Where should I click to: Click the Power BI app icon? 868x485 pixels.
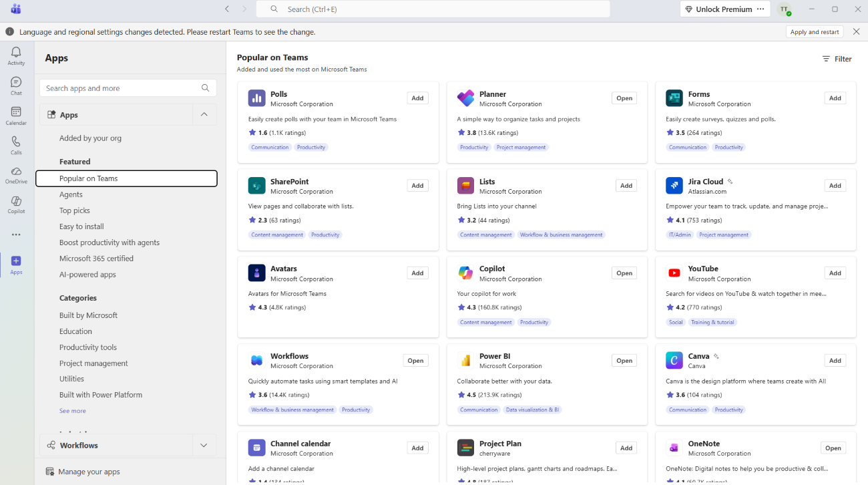(465, 360)
